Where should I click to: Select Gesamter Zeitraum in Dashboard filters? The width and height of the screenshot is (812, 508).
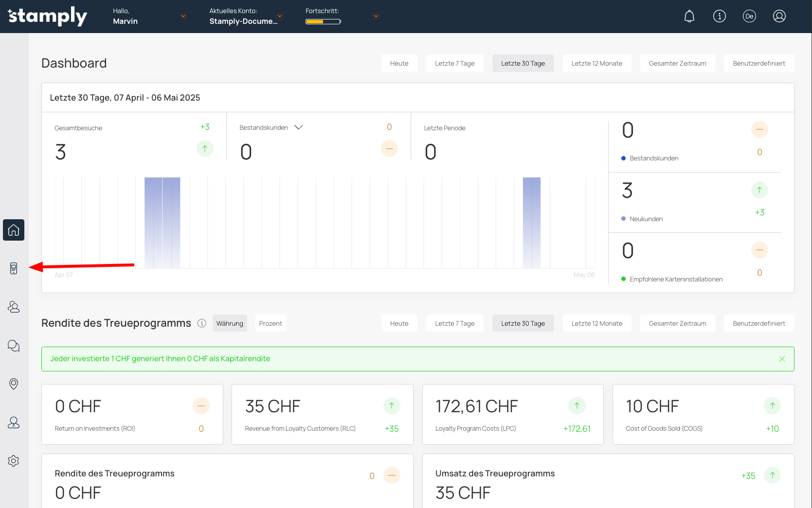click(x=677, y=63)
